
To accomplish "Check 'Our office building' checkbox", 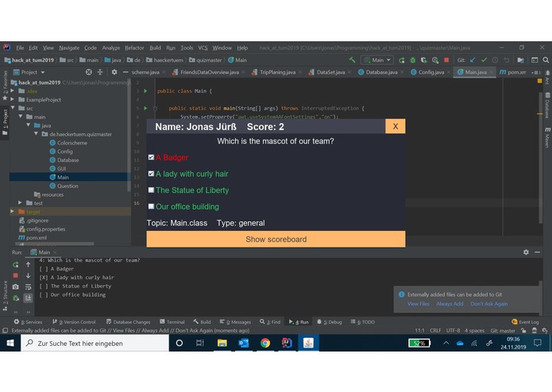I will pos(151,206).
